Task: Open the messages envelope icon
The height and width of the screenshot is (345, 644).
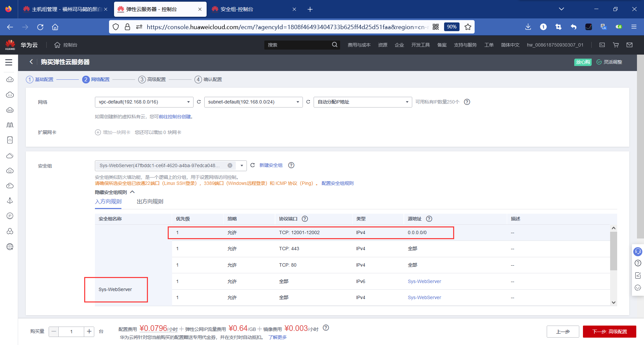Action: (630, 45)
